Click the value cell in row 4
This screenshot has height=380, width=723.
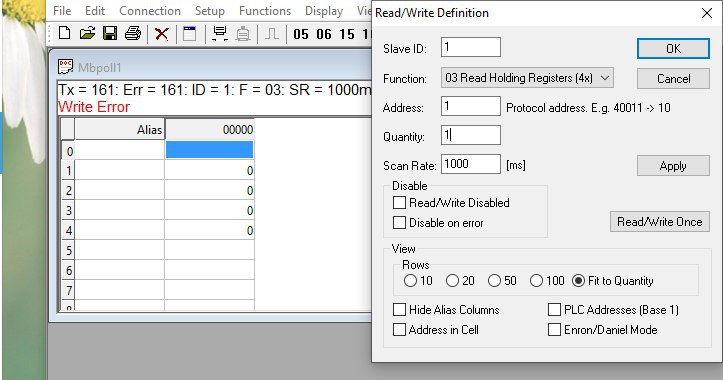[x=209, y=230]
